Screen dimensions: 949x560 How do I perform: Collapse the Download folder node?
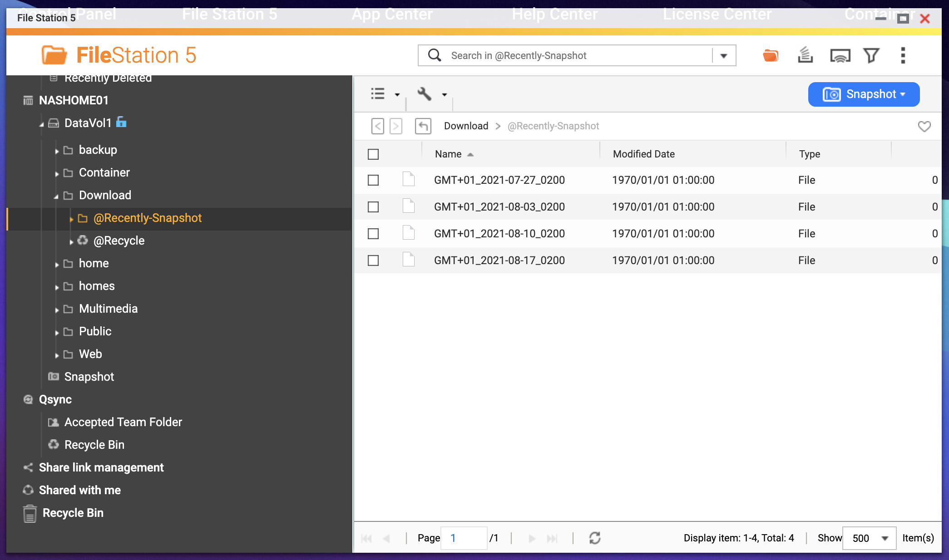click(x=56, y=196)
